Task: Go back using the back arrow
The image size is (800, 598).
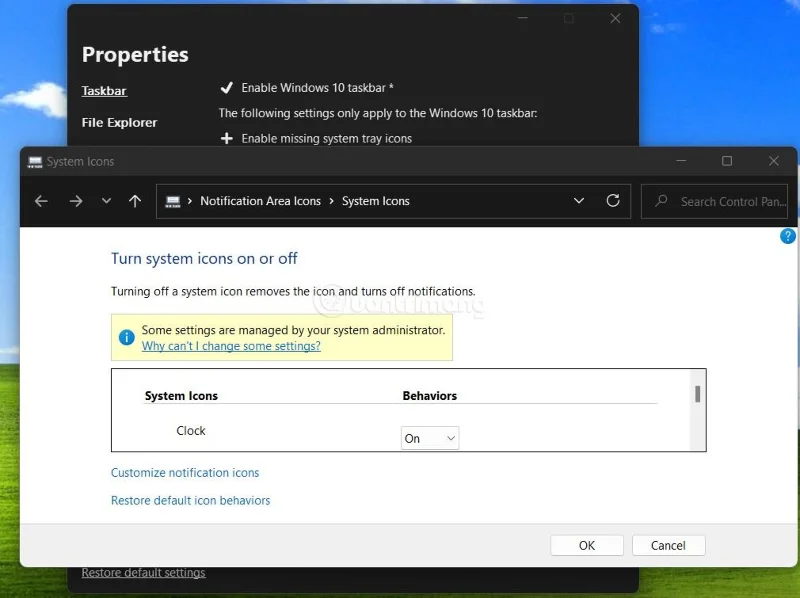Action: (41, 201)
